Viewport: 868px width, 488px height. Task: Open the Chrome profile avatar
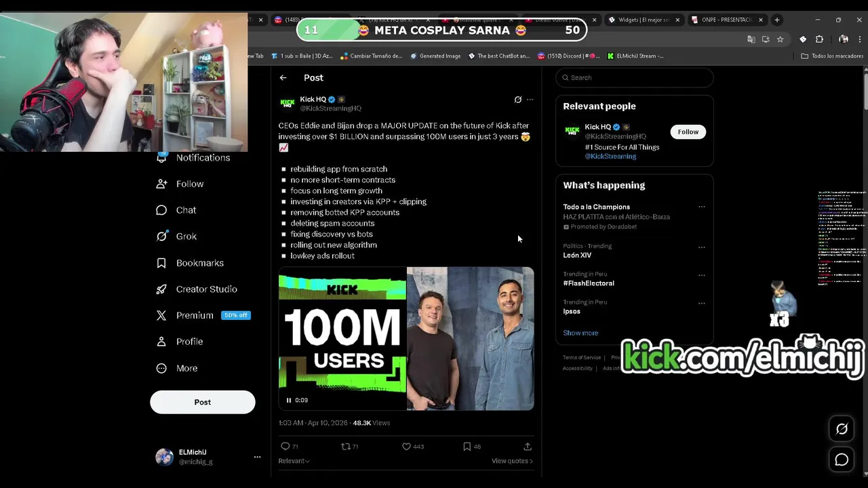pyautogui.click(x=844, y=39)
